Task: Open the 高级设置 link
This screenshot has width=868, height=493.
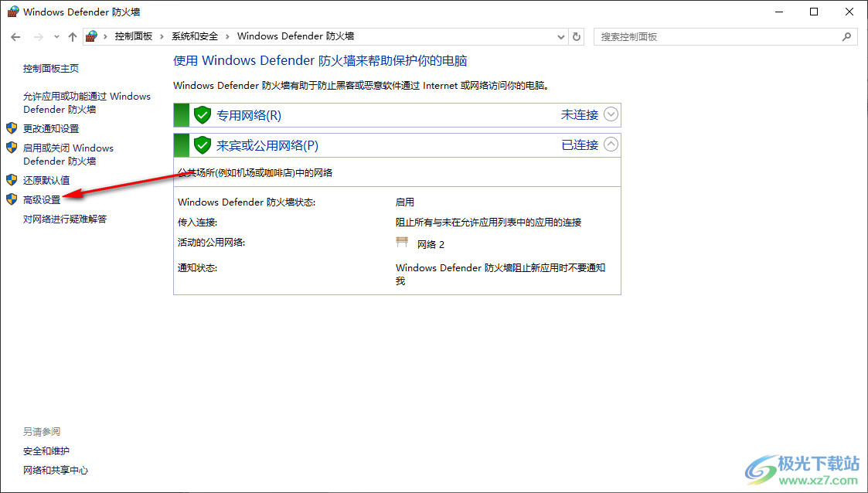Action: (x=42, y=199)
